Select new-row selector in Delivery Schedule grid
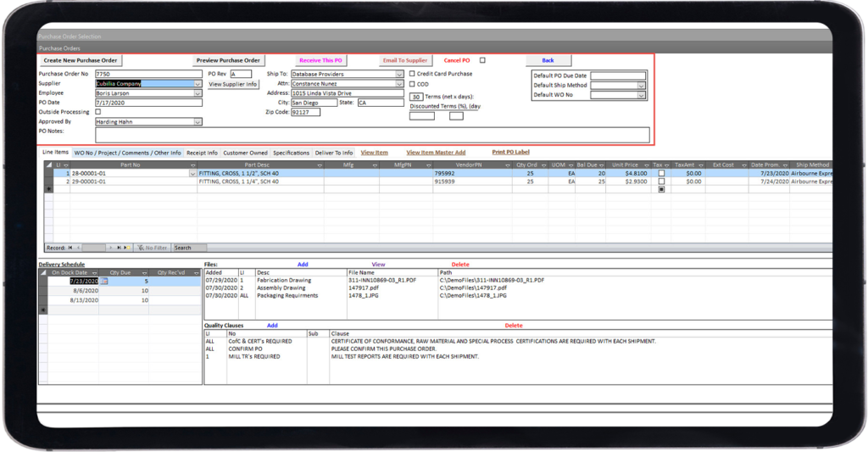 tap(43, 310)
